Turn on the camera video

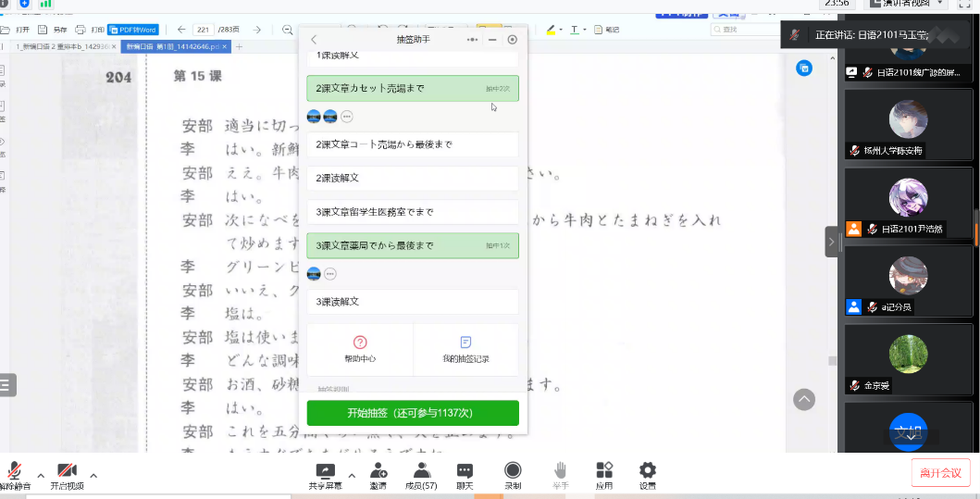point(66,473)
